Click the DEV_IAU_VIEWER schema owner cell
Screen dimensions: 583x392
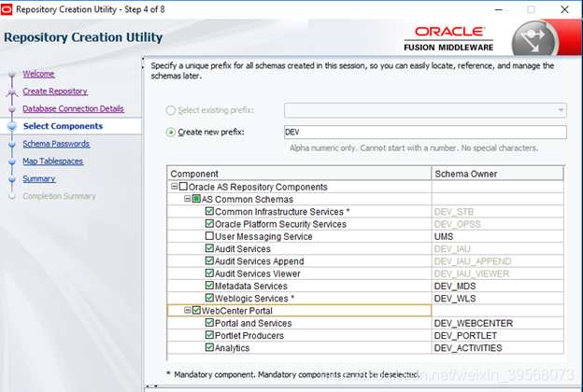497,273
